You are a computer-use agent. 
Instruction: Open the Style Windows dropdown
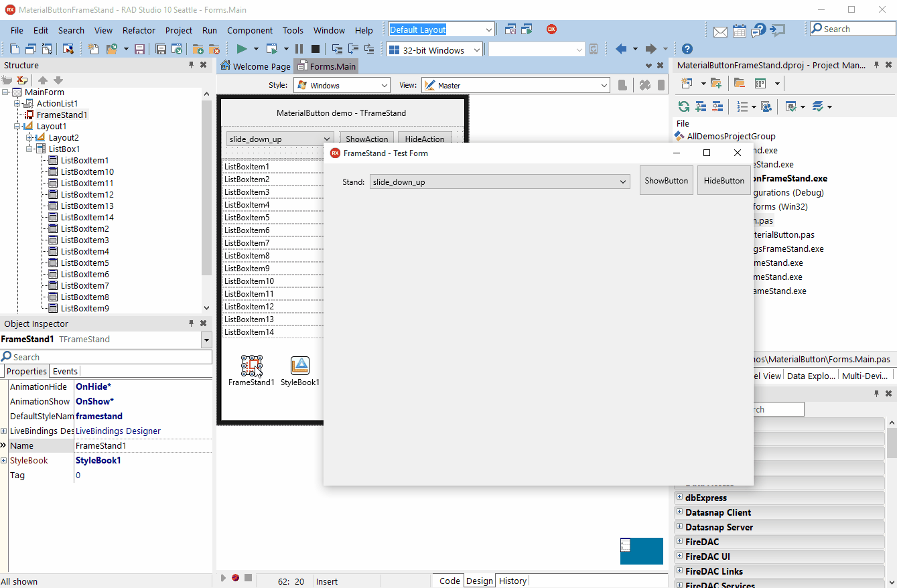[x=384, y=86]
